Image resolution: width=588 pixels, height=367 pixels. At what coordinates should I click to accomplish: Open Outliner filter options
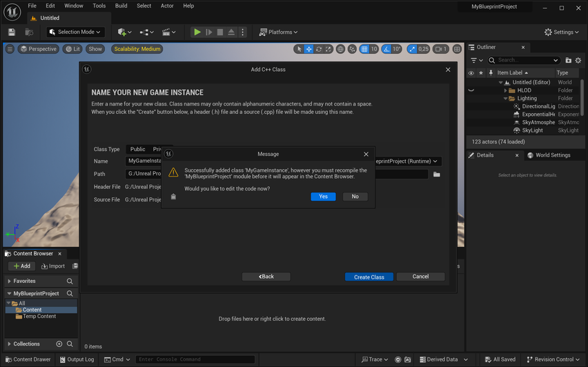coord(476,60)
